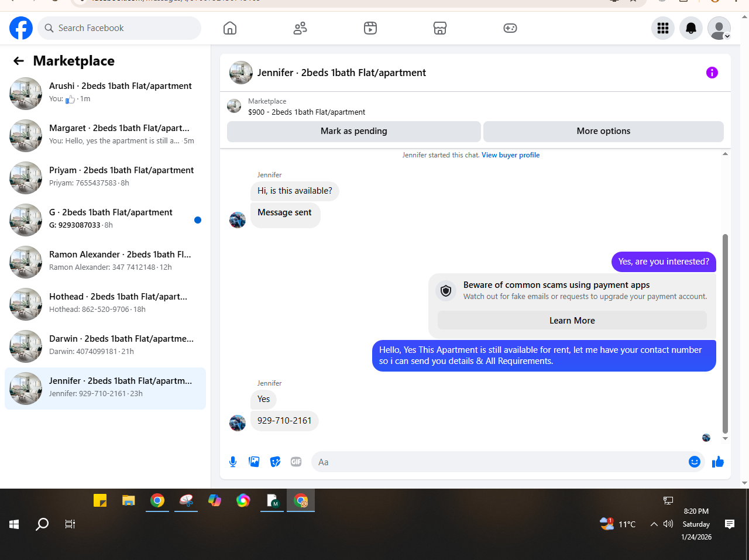Screen dimensions: 749x560
Task: Click the shield icon in scam warning
Action: (446, 291)
